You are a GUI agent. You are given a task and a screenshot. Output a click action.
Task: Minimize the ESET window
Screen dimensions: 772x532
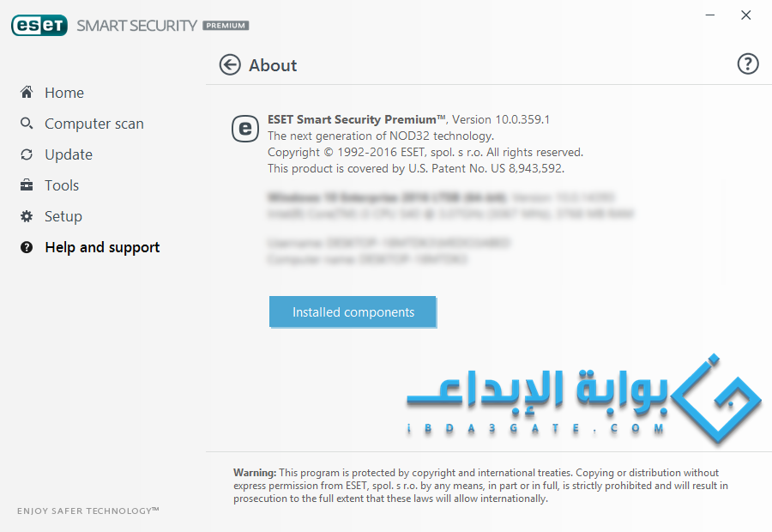point(710,15)
